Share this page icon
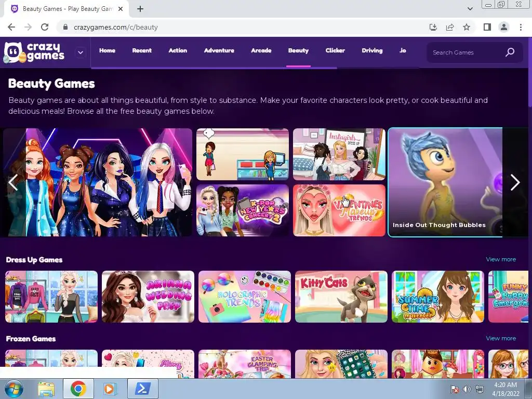The width and height of the screenshot is (532, 399). click(450, 27)
